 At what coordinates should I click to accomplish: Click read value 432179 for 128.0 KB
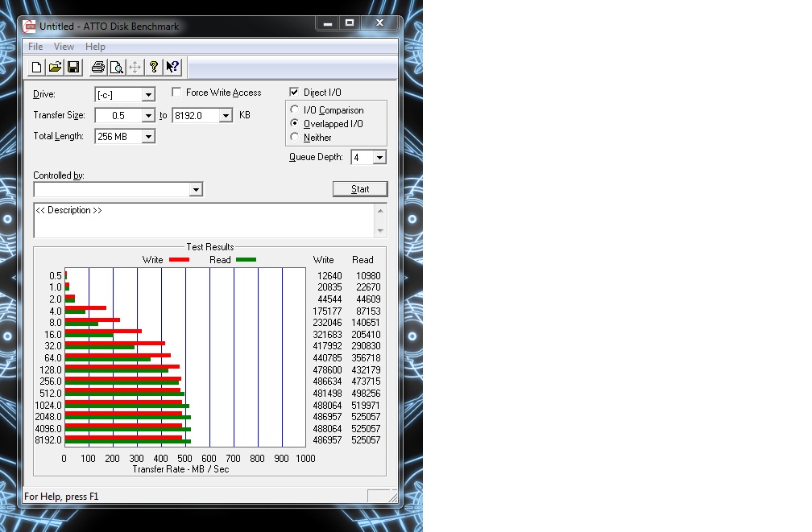pos(366,370)
